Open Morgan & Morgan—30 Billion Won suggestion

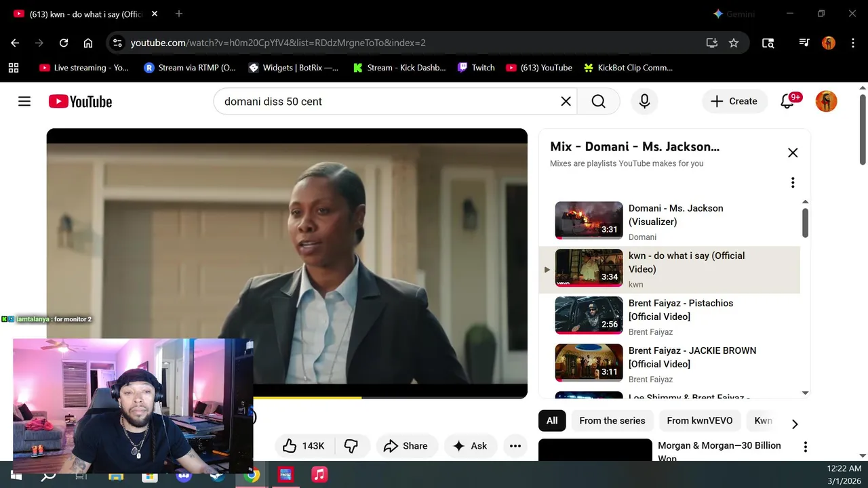coord(719,451)
